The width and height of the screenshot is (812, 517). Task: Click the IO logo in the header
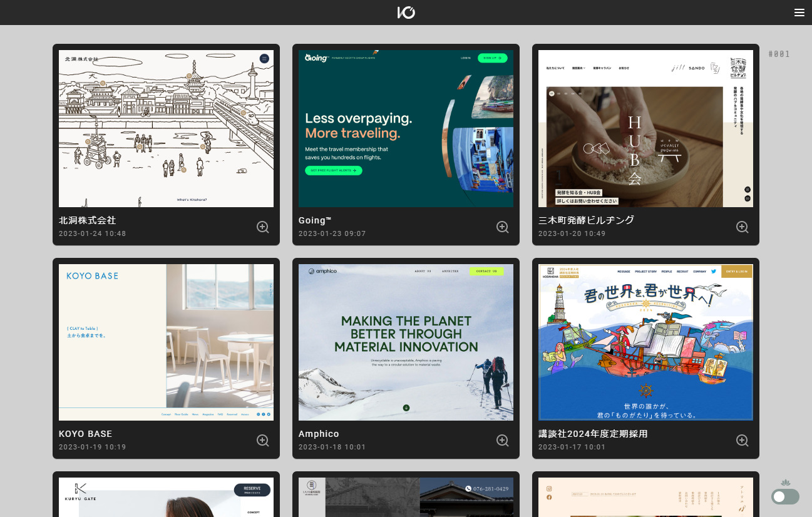tap(406, 13)
